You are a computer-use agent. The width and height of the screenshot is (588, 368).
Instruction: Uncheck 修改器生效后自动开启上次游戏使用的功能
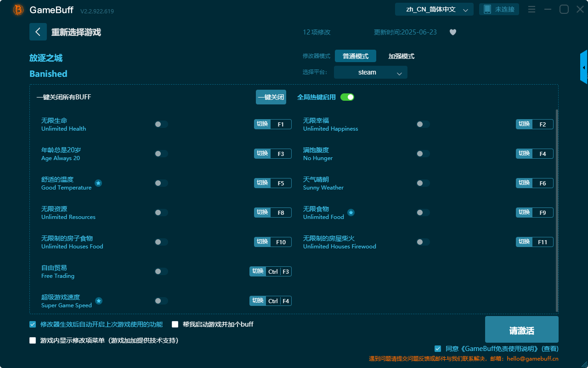(32, 324)
